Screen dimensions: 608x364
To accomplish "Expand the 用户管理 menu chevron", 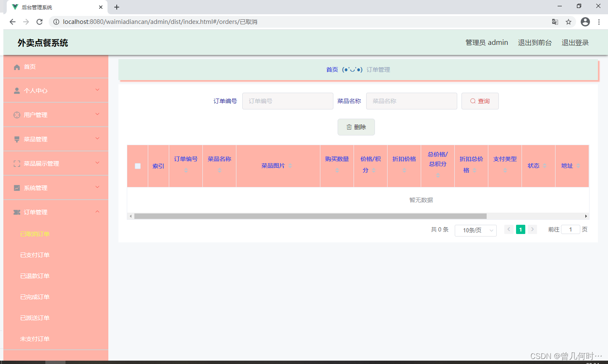I will click(x=97, y=114).
